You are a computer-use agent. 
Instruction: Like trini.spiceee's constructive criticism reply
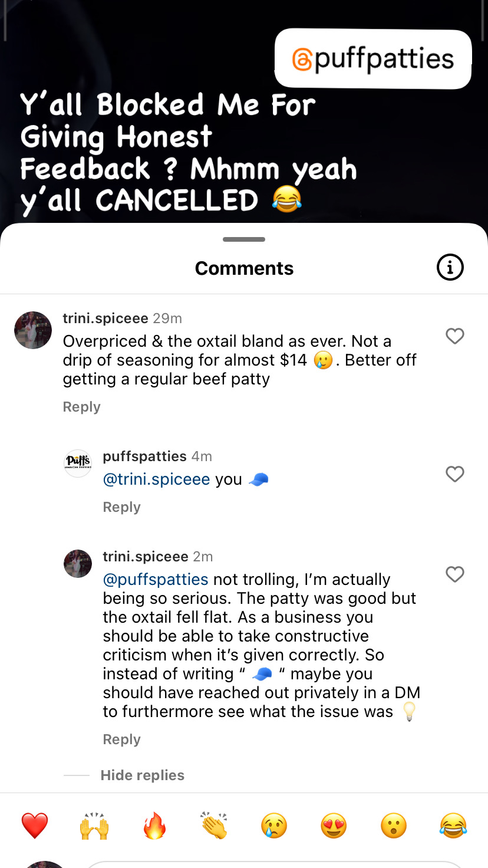[454, 574]
